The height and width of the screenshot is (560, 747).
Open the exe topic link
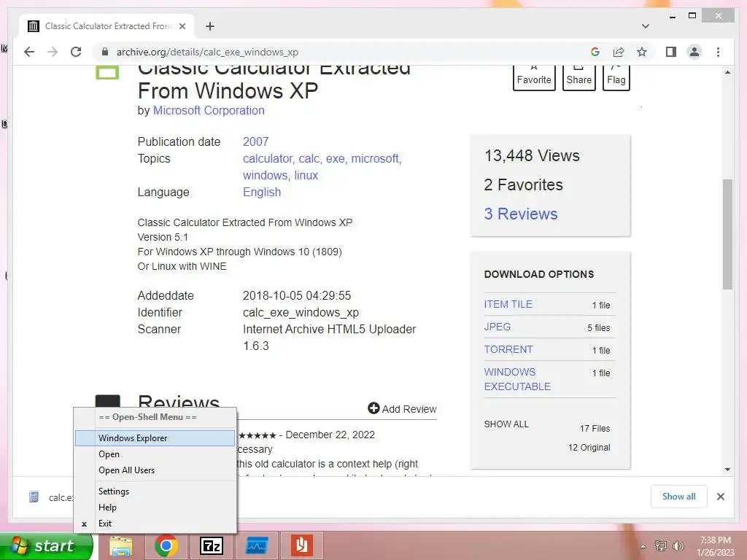tap(336, 158)
